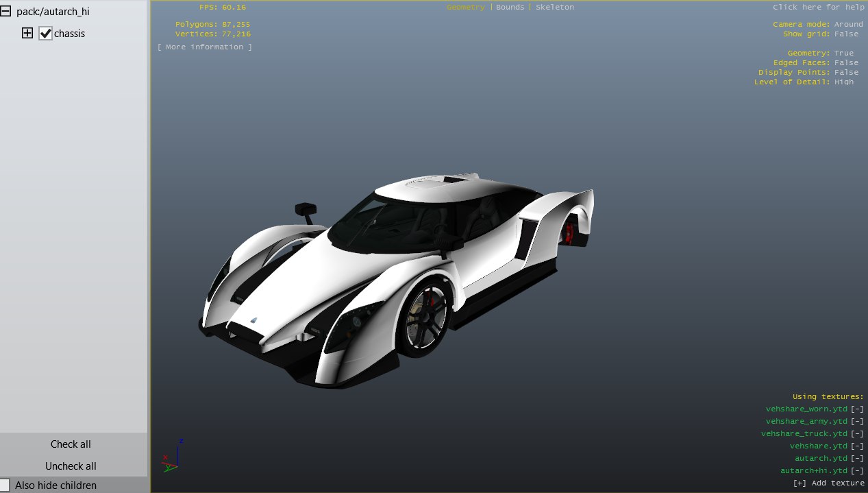Remove vehshare_army.ytd using its minus icon
868x493 pixels.
point(857,421)
